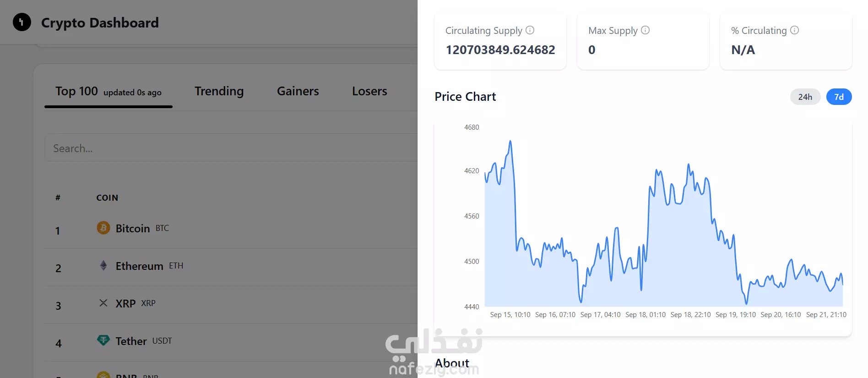Click the Ethereum diamond icon

tap(103, 265)
